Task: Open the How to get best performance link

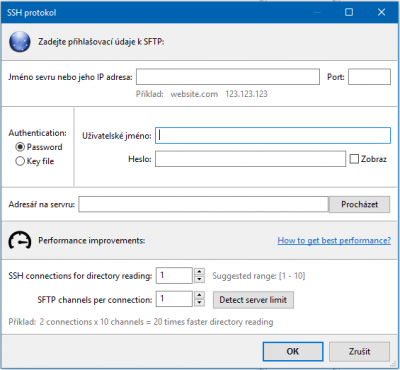Action: (x=334, y=240)
